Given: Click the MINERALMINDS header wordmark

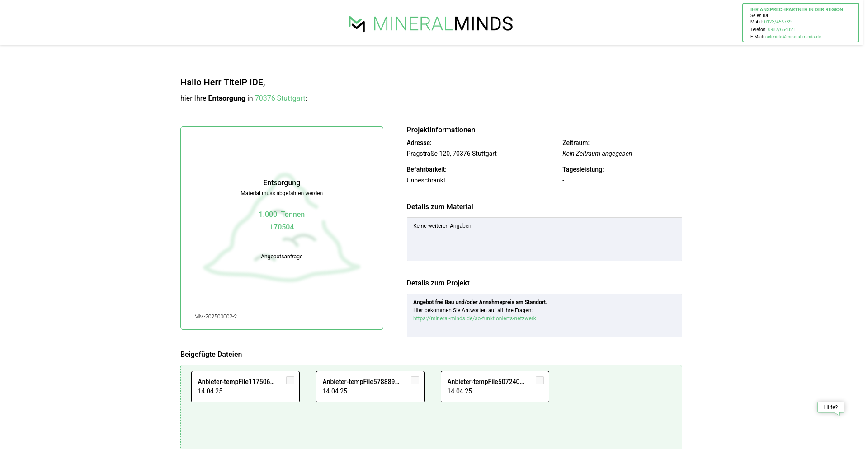Looking at the screenshot, I should point(443,24).
